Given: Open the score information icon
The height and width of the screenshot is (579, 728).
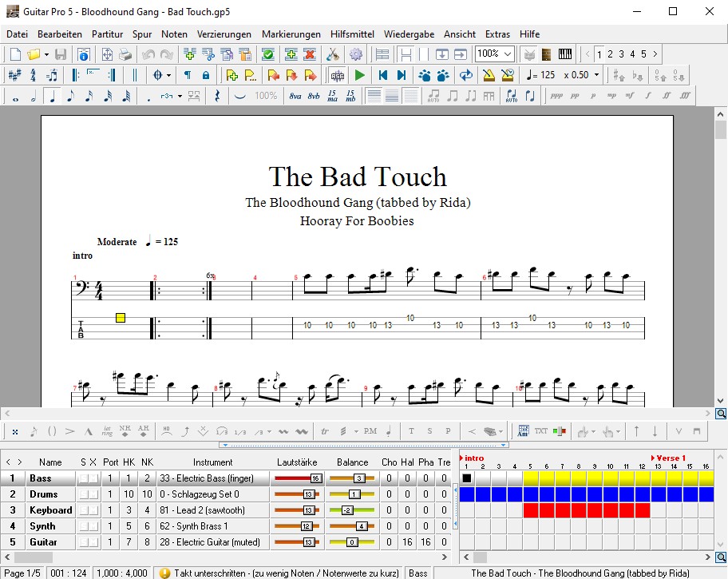Looking at the screenshot, I should 84,54.
